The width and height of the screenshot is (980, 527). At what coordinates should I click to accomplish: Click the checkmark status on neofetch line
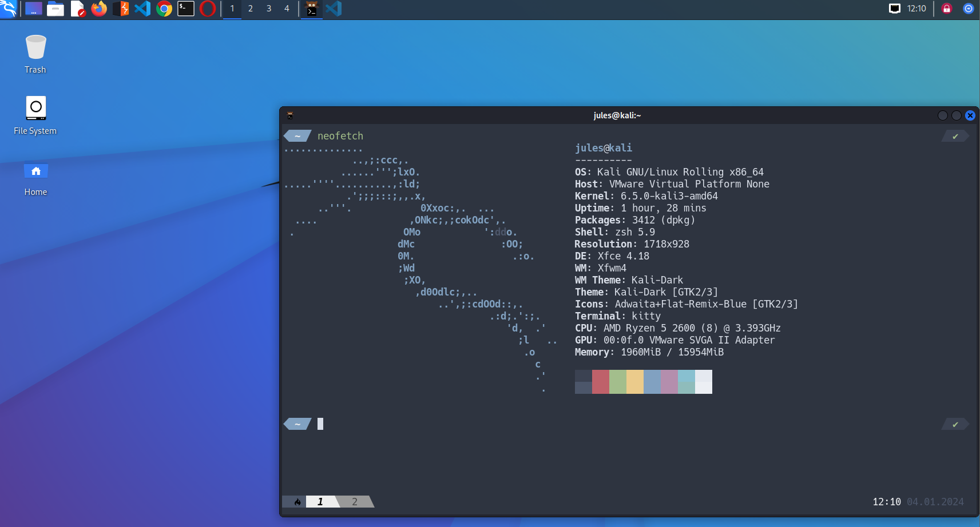pyautogui.click(x=955, y=136)
